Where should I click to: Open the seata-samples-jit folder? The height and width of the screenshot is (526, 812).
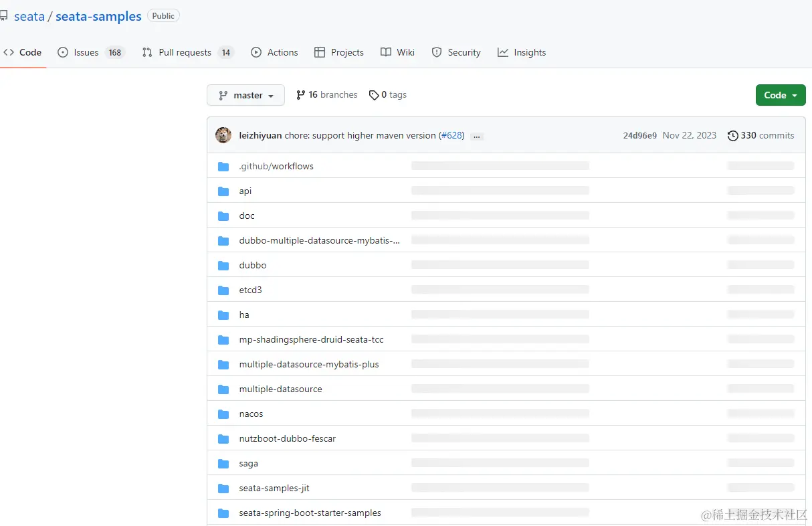tap(274, 488)
